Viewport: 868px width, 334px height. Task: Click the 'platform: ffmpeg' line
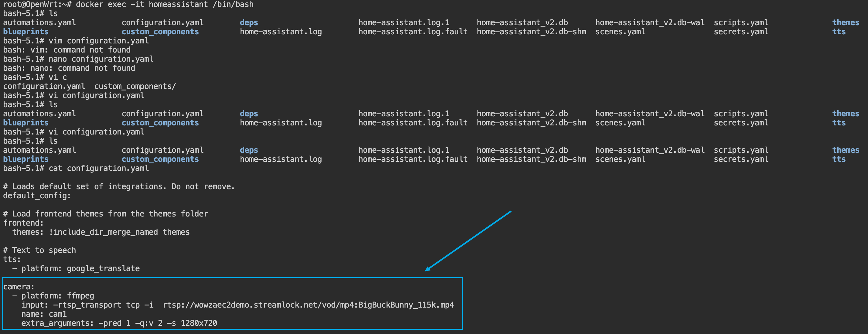click(x=57, y=295)
